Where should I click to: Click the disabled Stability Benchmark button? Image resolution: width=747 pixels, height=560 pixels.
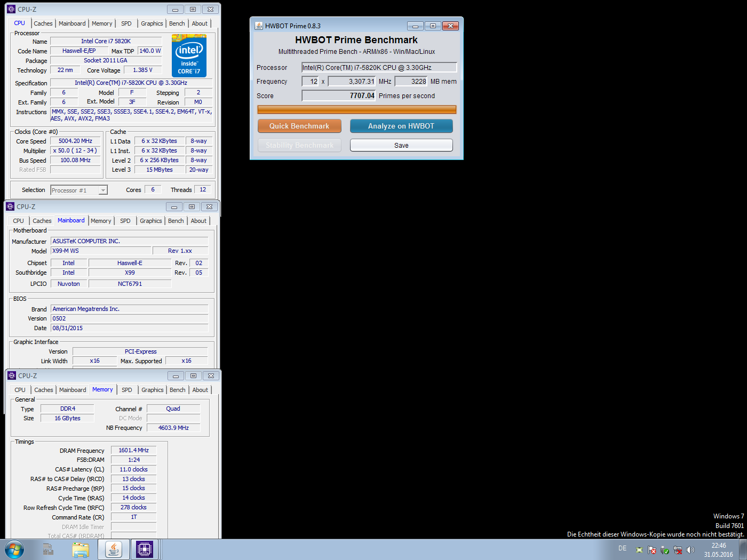coord(299,145)
